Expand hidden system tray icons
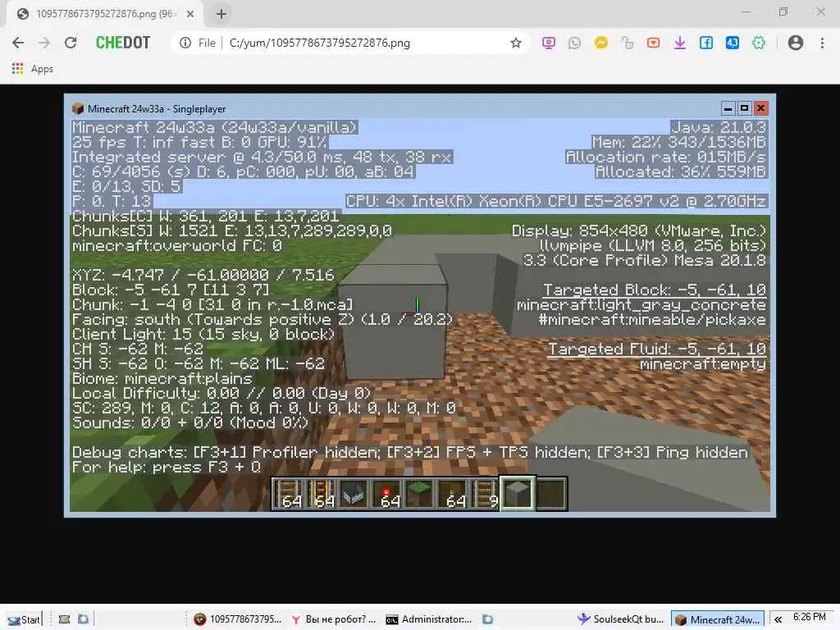This screenshot has height=630, width=840. pyautogui.click(x=778, y=619)
